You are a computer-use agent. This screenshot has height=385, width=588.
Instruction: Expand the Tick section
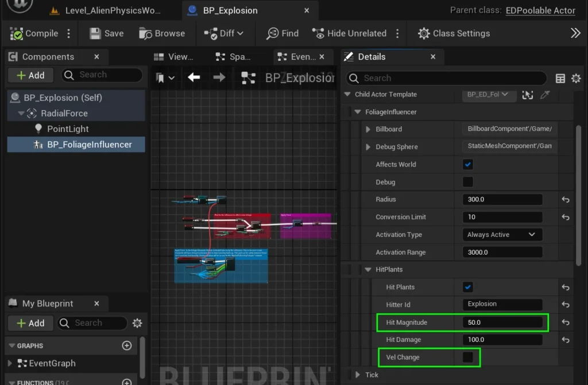click(359, 375)
